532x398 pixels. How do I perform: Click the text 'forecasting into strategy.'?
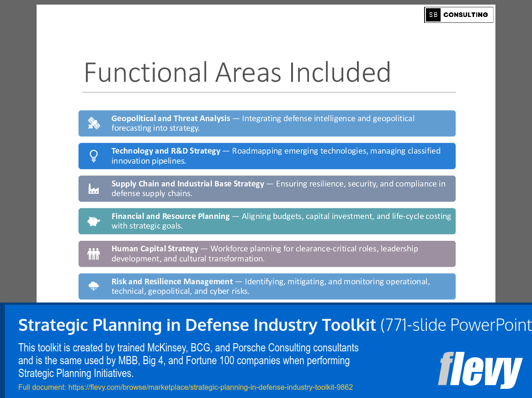click(x=155, y=128)
